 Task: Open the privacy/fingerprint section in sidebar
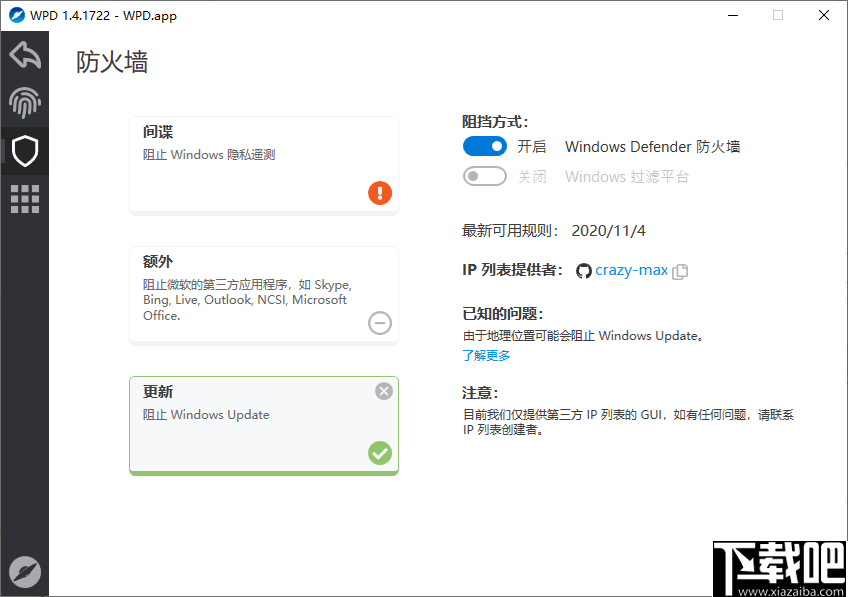pyautogui.click(x=24, y=103)
